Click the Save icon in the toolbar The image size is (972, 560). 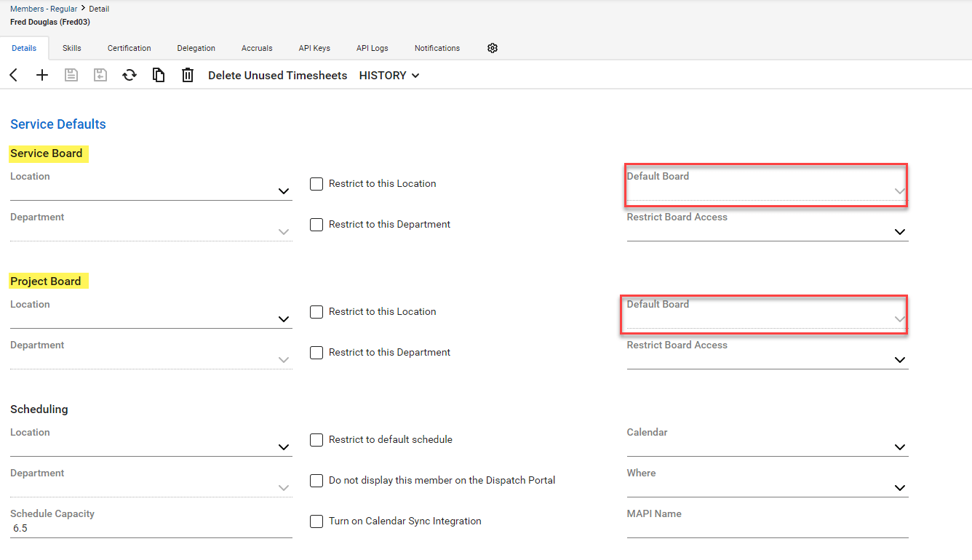click(71, 75)
